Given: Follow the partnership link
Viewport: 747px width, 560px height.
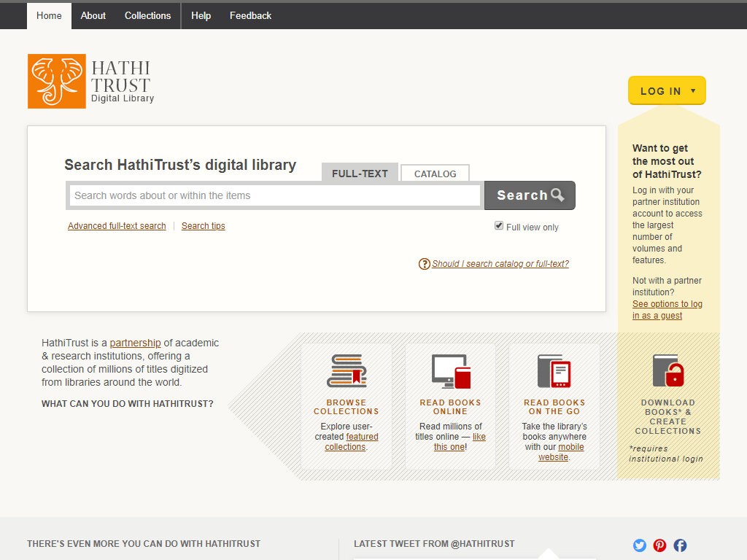Looking at the screenshot, I should pyautogui.click(x=135, y=343).
